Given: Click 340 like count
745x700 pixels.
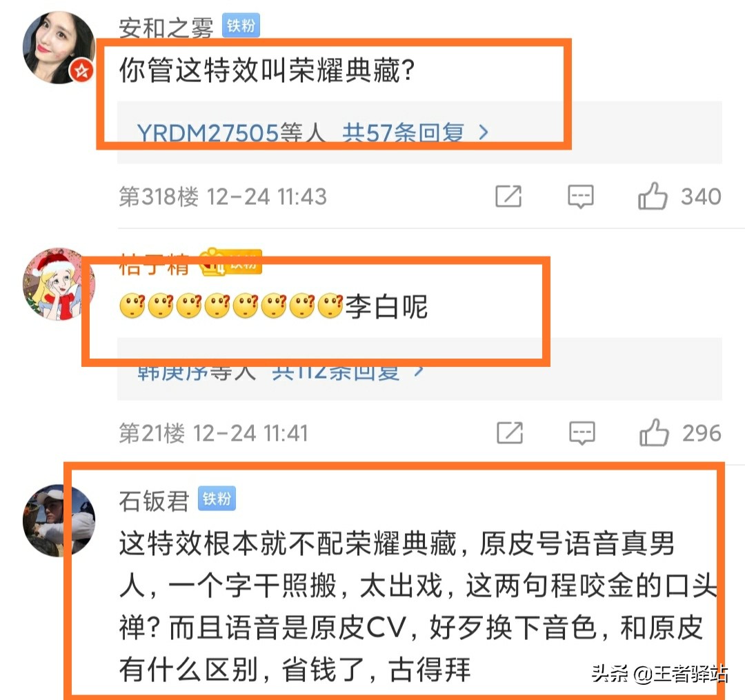Looking at the screenshot, I should click(701, 197).
